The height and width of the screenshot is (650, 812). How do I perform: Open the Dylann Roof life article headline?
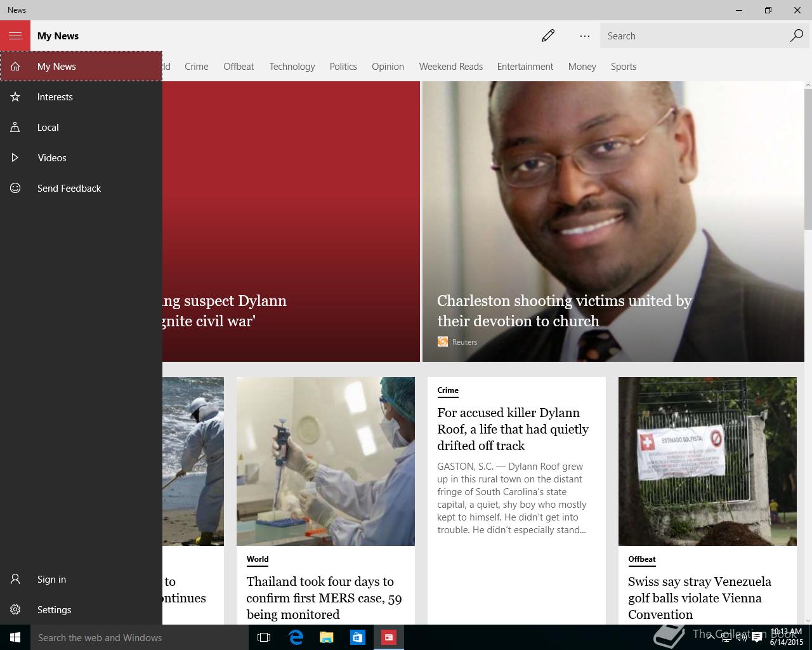[x=513, y=429]
